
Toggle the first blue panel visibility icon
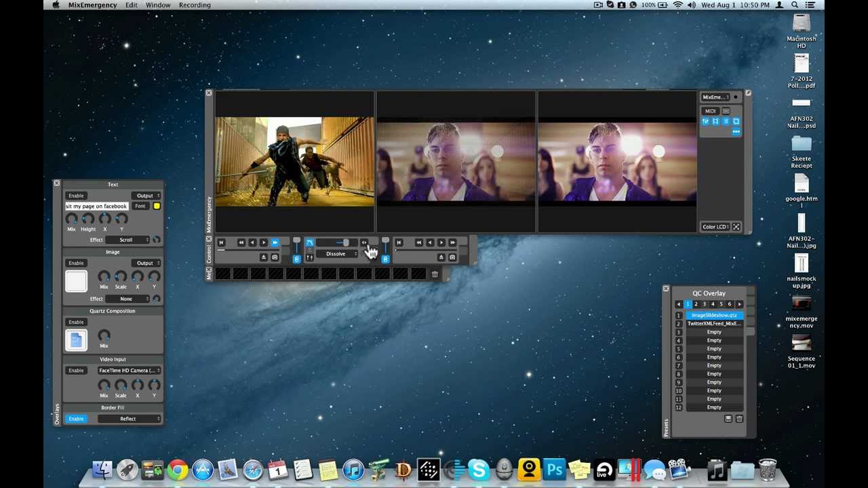[x=705, y=121]
